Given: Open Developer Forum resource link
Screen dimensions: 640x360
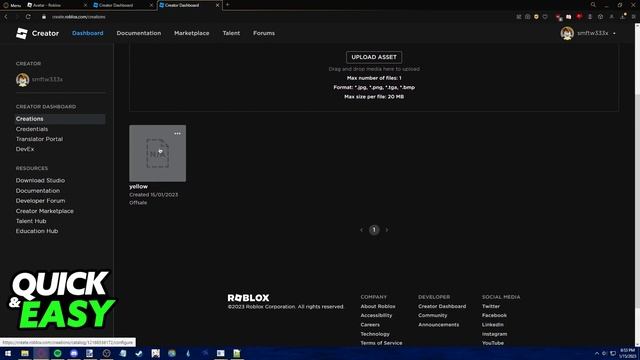Looking at the screenshot, I should (40, 201).
